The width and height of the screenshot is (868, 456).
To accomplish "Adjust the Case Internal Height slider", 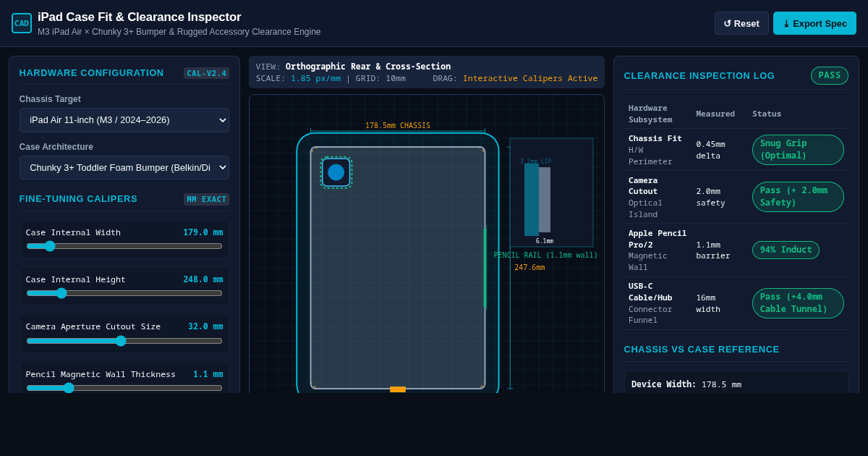I will (x=124, y=293).
